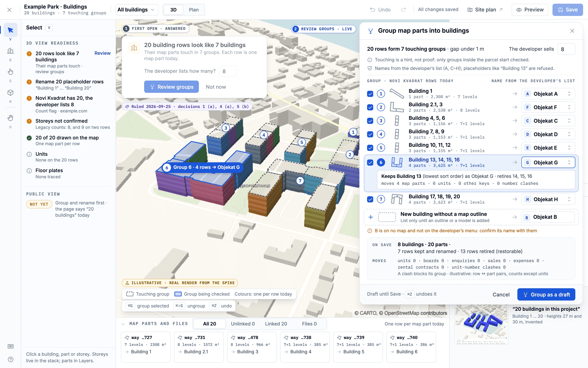588x368 pixels.
Task: Open the Site plan link
Action: click(x=485, y=10)
